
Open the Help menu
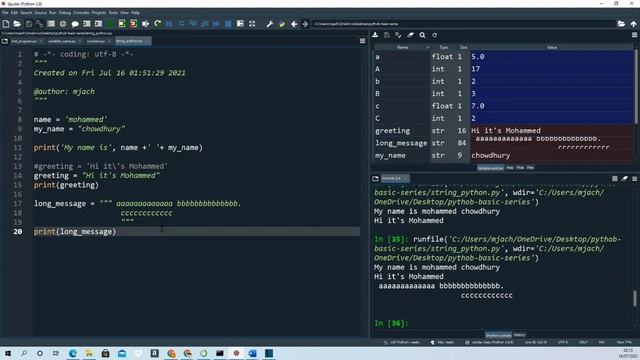(135, 13)
